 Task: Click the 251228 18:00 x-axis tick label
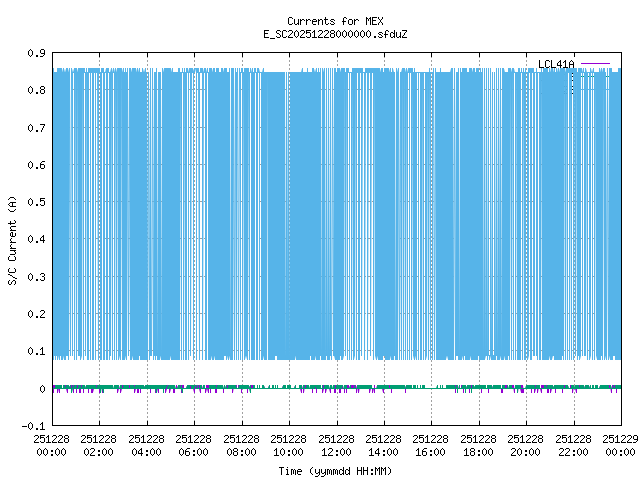[x=478, y=445]
